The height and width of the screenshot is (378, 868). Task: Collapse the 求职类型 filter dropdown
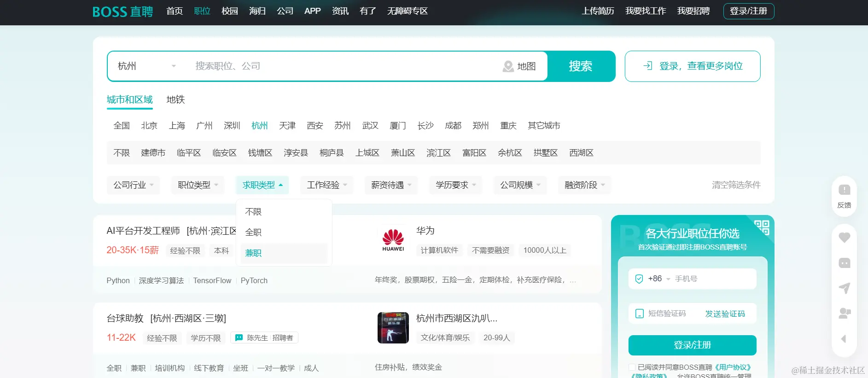click(x=262, y=185)
